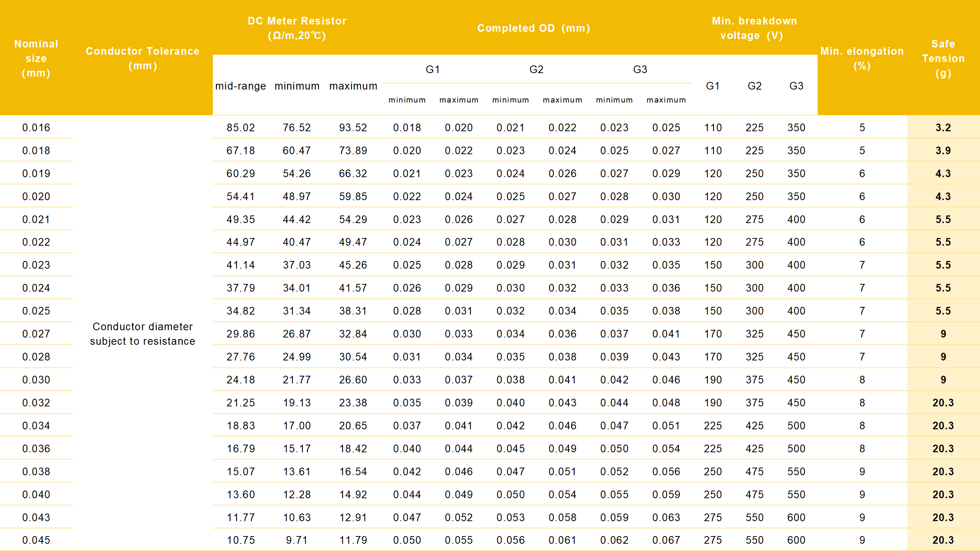980x551 pixels.
Task: Select nominal size cell 0.032
Action: tap(36, 403)
